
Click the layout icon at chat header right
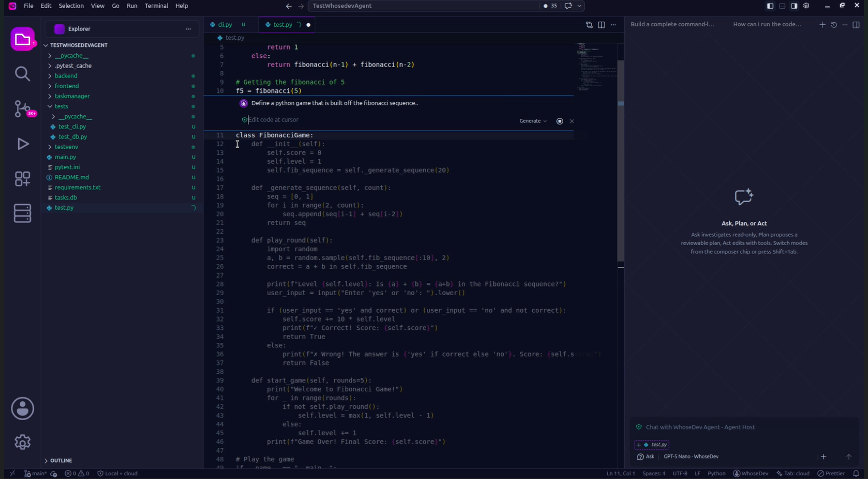point(856,25)
